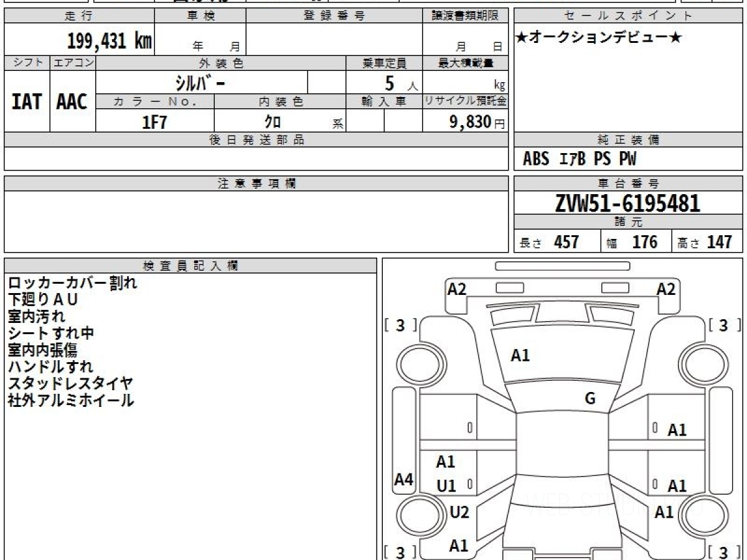747x560 pixels.
Task: Select the 車台番号 header
Action: click(628, 184)
